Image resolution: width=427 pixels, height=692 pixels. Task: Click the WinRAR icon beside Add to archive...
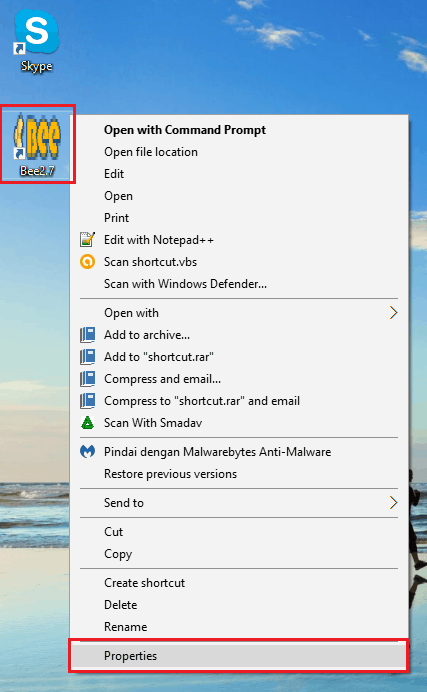point(87,335)
